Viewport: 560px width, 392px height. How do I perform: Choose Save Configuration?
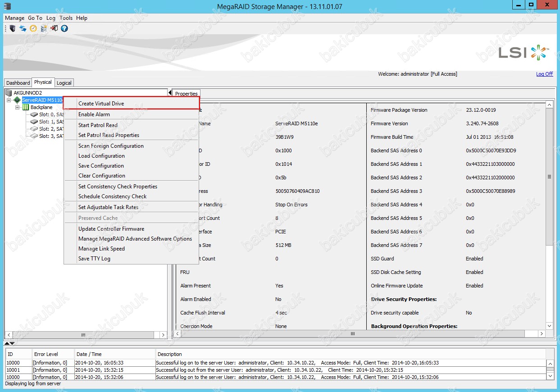coord(132,166)
